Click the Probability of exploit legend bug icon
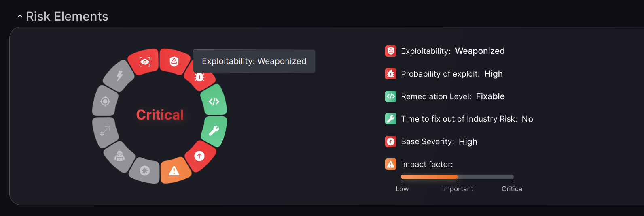This screenshot has height=216, width=644. (x=390, y=74)
